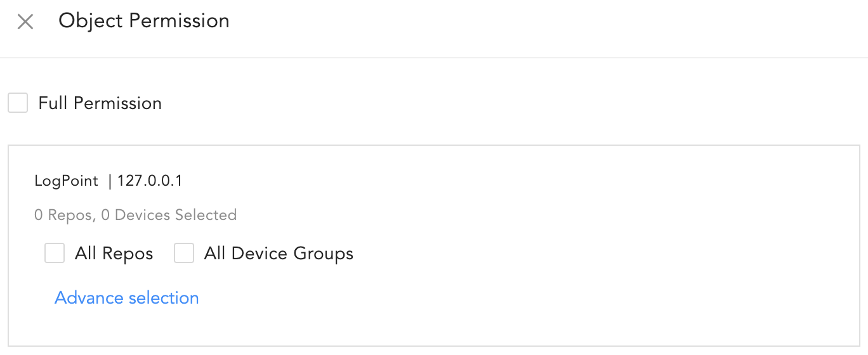This screenshot has width=868, height=355.
Task: Click the word "Repos" beside its checkbox
Action: click(x=128, y=254)
